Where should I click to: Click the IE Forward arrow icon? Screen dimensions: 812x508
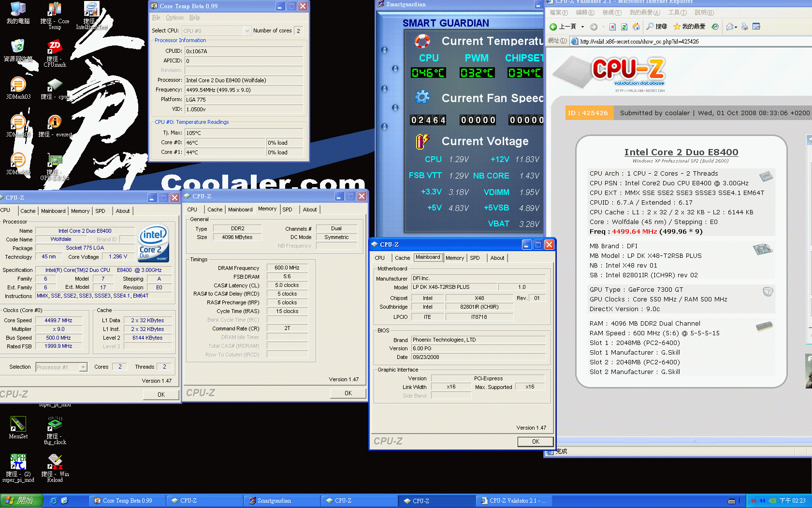pyautogui.click(x=594, y=27)
